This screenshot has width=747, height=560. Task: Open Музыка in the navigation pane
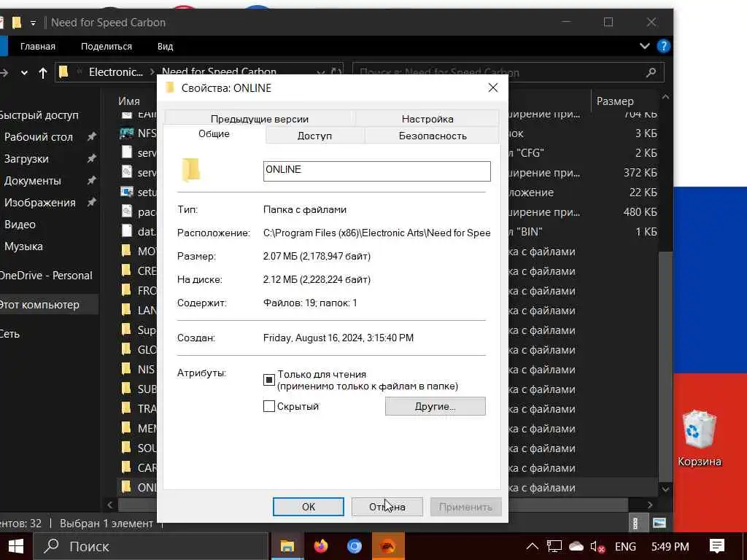coord(24,246)
